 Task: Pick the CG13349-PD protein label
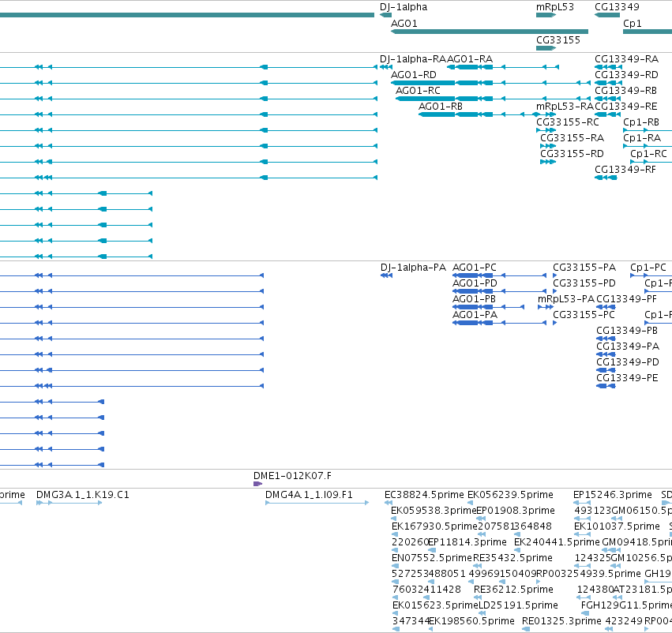628,362
